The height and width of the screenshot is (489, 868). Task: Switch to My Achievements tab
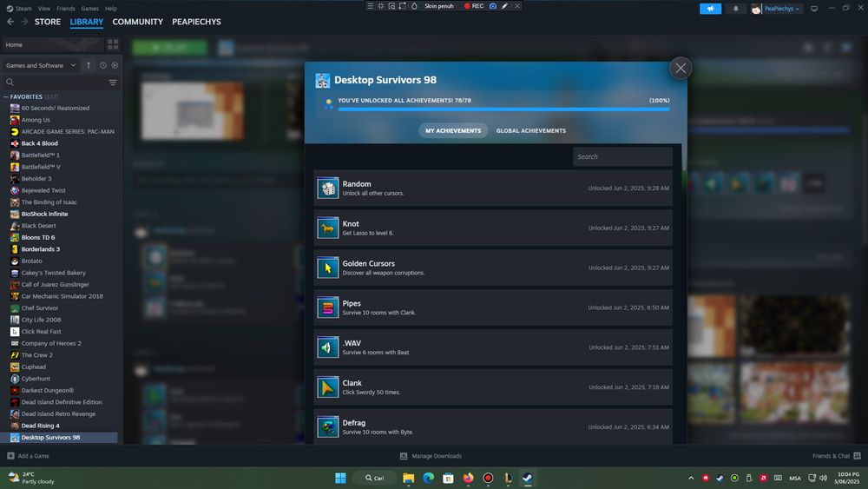tap(453, 130)
